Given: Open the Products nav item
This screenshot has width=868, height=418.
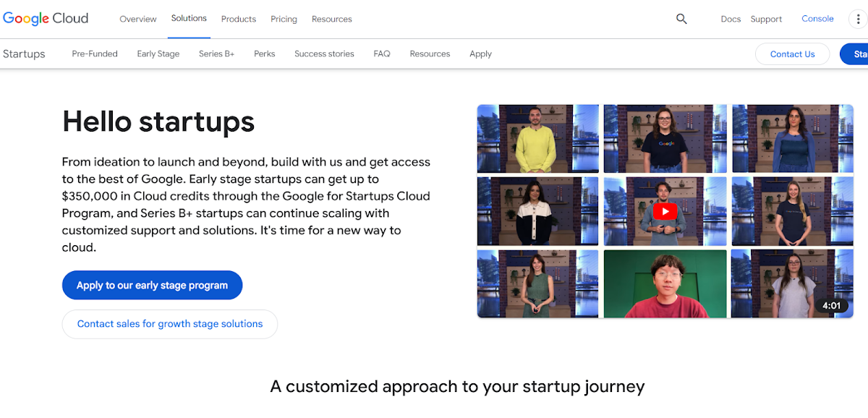Looking at the screenshot, I should [x=239, y=19].
